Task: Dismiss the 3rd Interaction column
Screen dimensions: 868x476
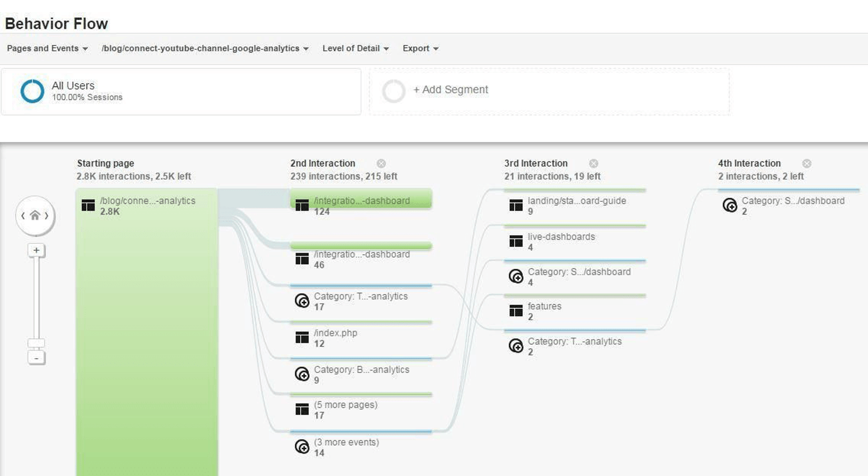Action: (x=594, y=163)
